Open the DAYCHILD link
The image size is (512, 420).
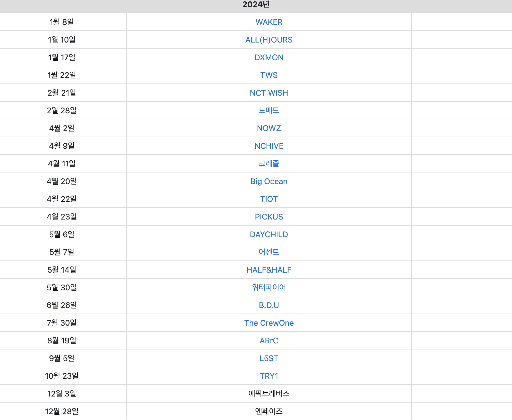point(269,235)
